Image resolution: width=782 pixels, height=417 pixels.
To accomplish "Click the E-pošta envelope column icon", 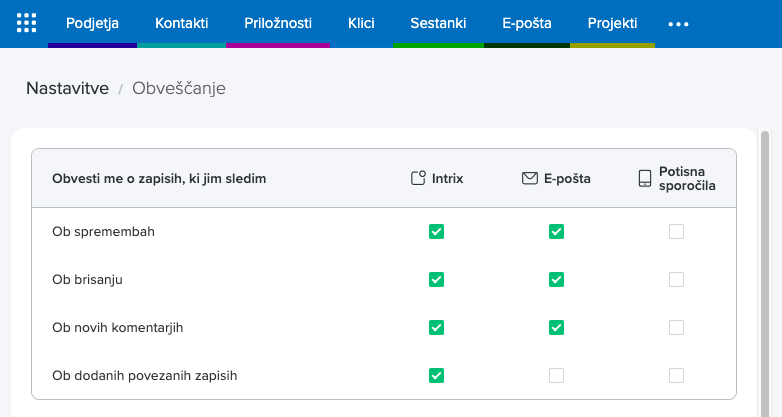I will click(x=530, y=179).
